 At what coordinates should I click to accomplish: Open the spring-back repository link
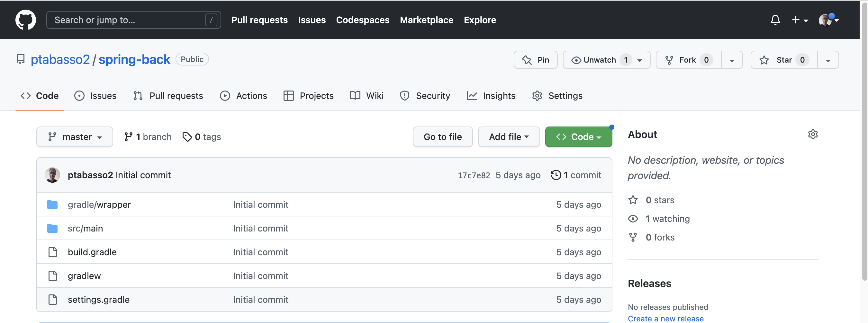pyautogui.click(x=134, y=59)
